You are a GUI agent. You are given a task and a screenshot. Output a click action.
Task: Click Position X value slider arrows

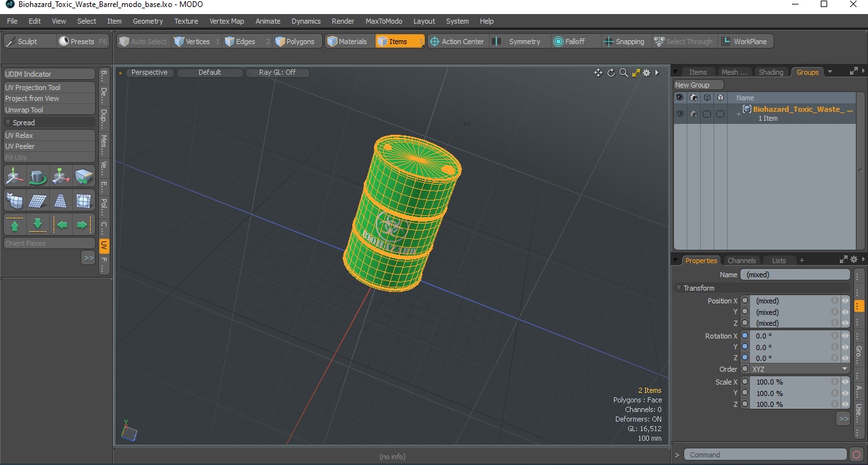click(x=845, y=301)
